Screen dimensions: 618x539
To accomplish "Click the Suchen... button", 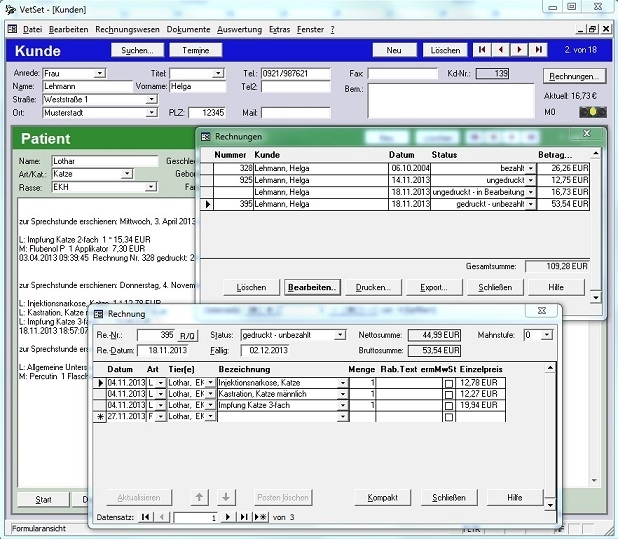I will [x=137, y=50].
